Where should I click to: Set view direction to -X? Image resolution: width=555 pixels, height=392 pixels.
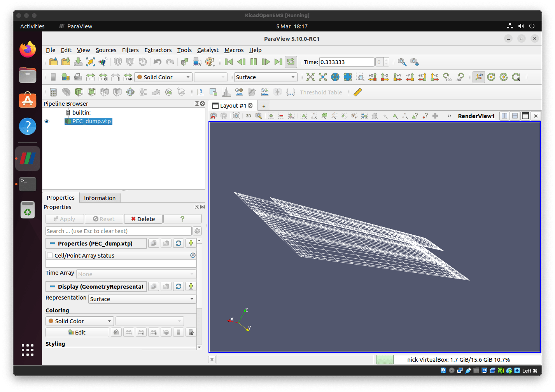tap(385, 77)
